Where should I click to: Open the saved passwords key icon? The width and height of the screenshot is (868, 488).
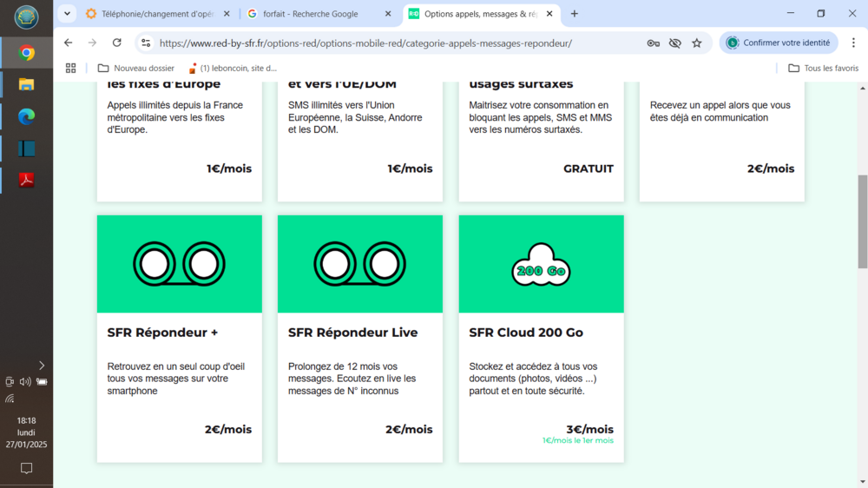tap(653, 43)
